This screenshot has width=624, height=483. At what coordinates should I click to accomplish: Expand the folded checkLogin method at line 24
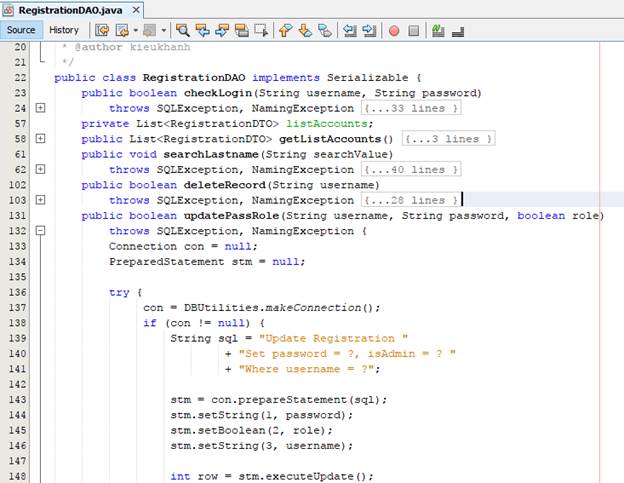[x=40, y=108]
